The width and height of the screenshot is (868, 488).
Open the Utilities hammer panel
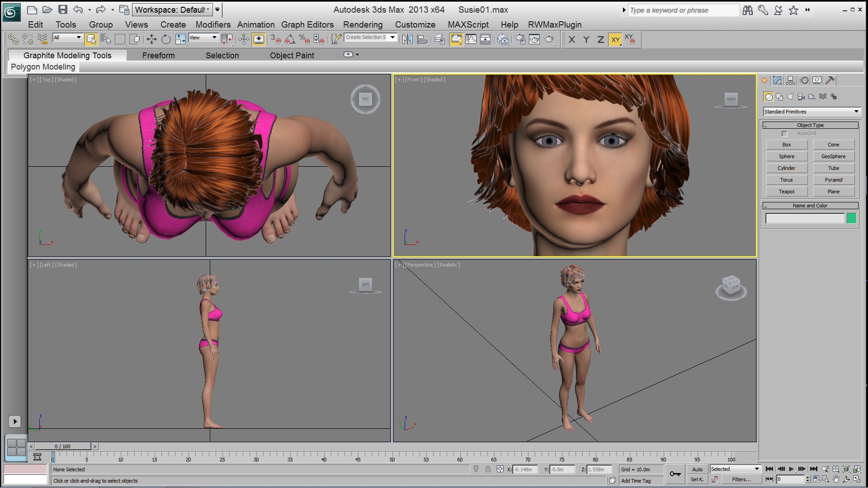click(x=830, y=80)
